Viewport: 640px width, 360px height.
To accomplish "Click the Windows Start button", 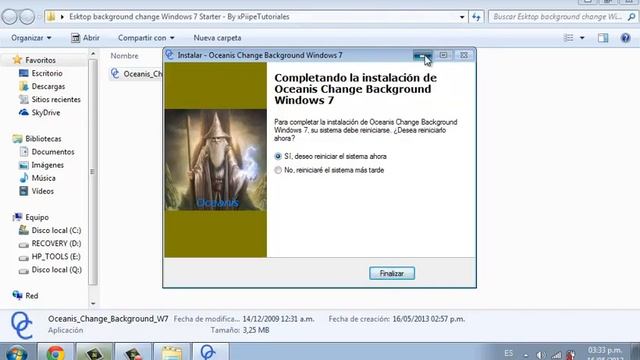I will pos(16,353).
